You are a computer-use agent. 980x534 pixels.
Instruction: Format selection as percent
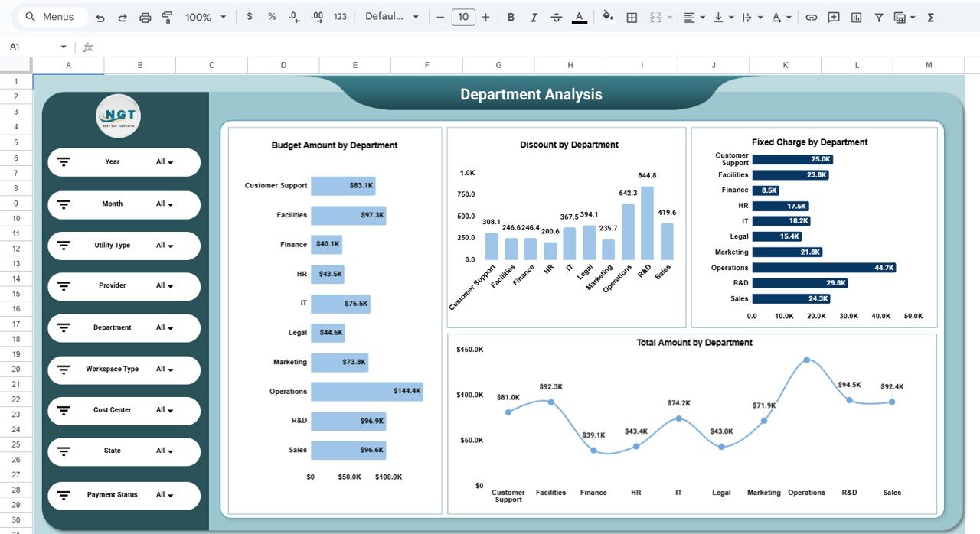point(271,16)
